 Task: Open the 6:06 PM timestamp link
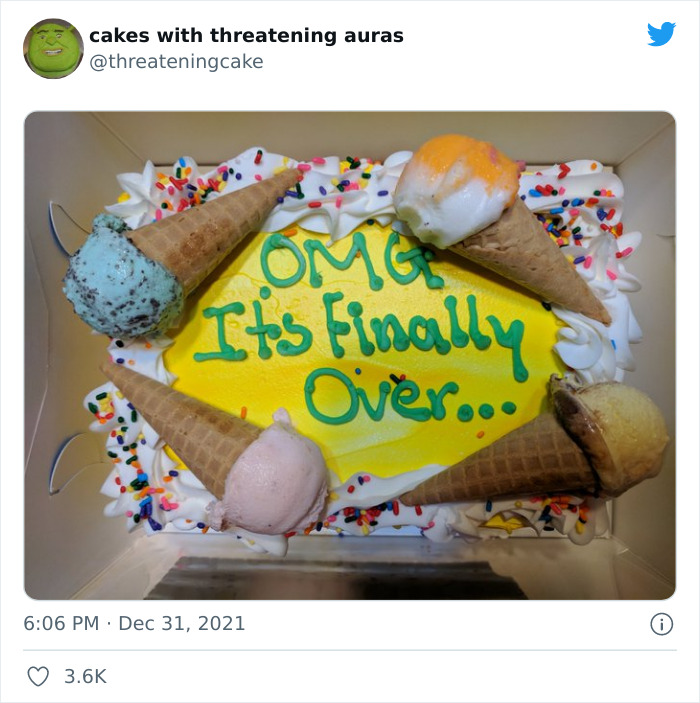61,624
